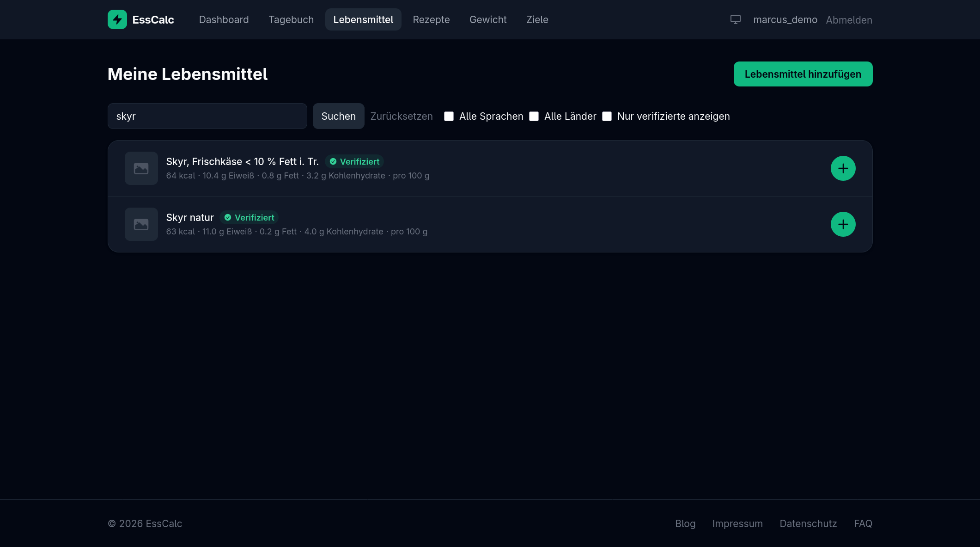This screenshot has height=547, width=980.
Task: Focus the search field containing skyr
Action: tap(207, 116)
